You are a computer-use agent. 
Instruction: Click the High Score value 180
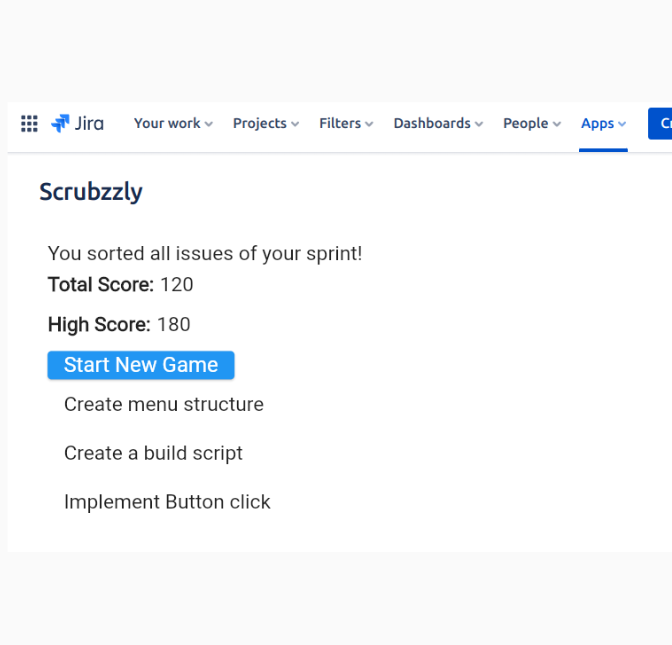point(173,325)
